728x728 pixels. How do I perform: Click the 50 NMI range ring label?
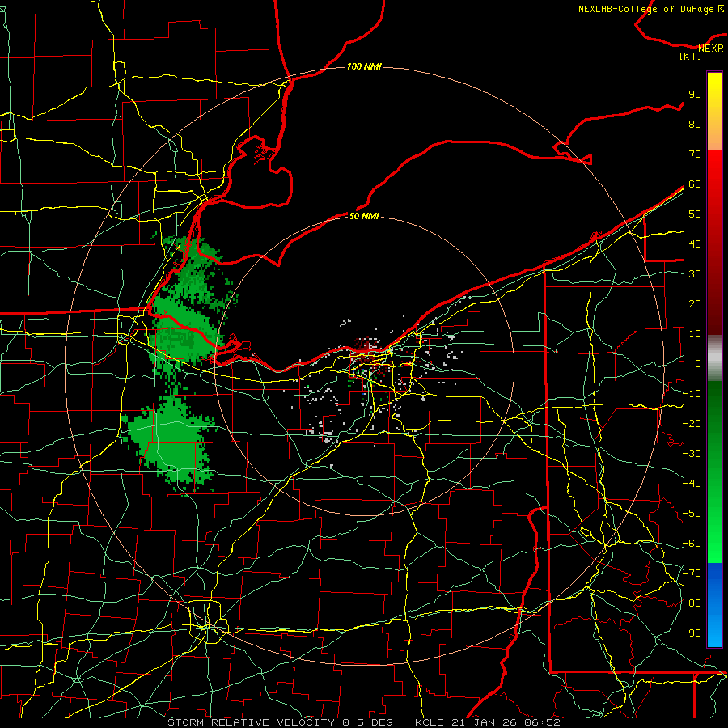[363, 216]
